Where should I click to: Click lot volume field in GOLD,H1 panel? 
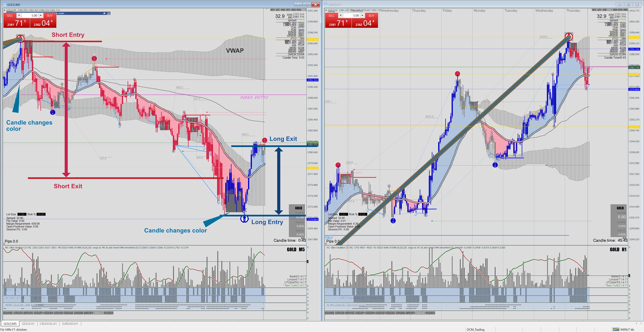(x=352, y=15)
